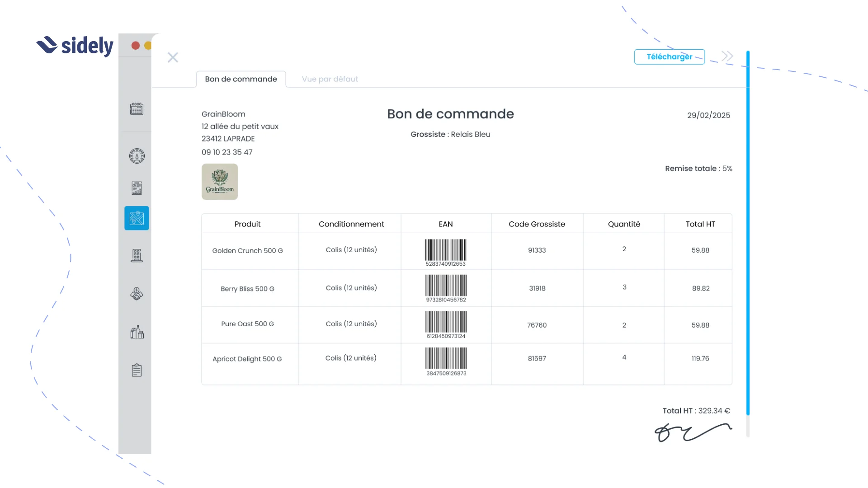Open the calendar icon in the sidebar

[137, 109]
